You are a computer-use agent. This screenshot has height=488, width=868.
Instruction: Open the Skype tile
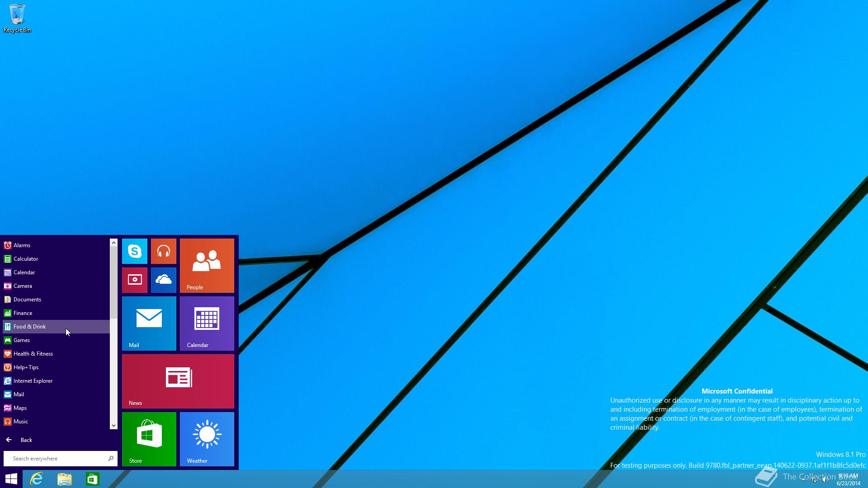(134, 251)
